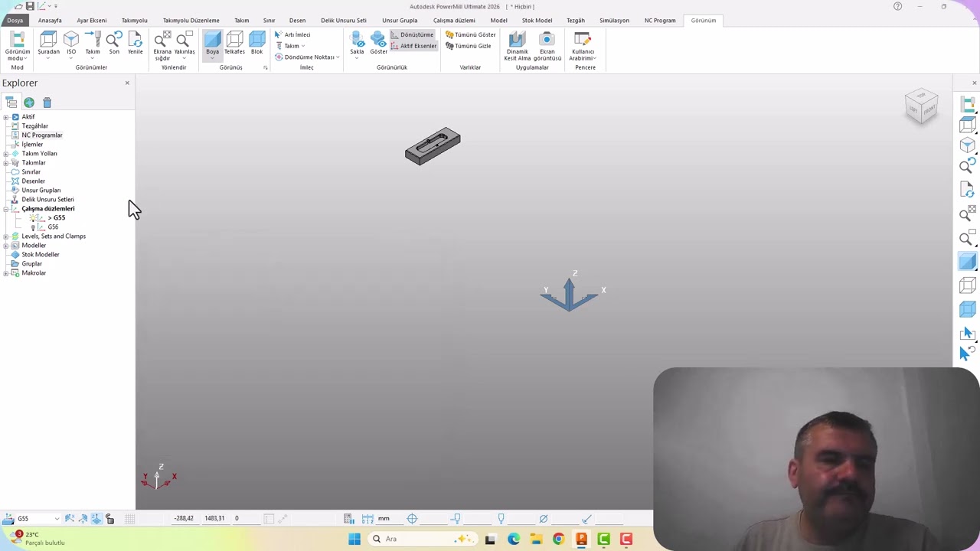Select Stok Modeller in Explorer tree
Screen dimensions: 980x551
(41, 255)
